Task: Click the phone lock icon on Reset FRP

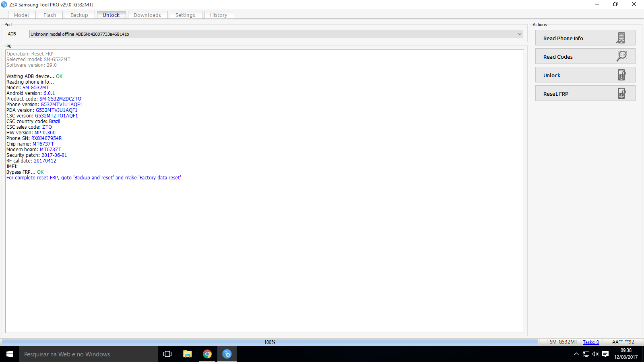Action: point(622,93)
